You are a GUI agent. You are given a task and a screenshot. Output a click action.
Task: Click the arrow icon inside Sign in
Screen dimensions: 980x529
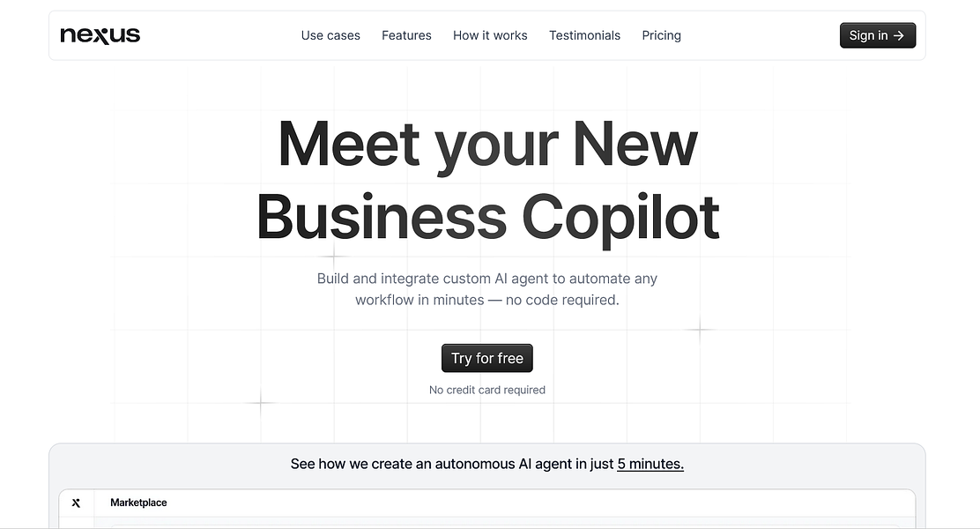coord(899,35)
